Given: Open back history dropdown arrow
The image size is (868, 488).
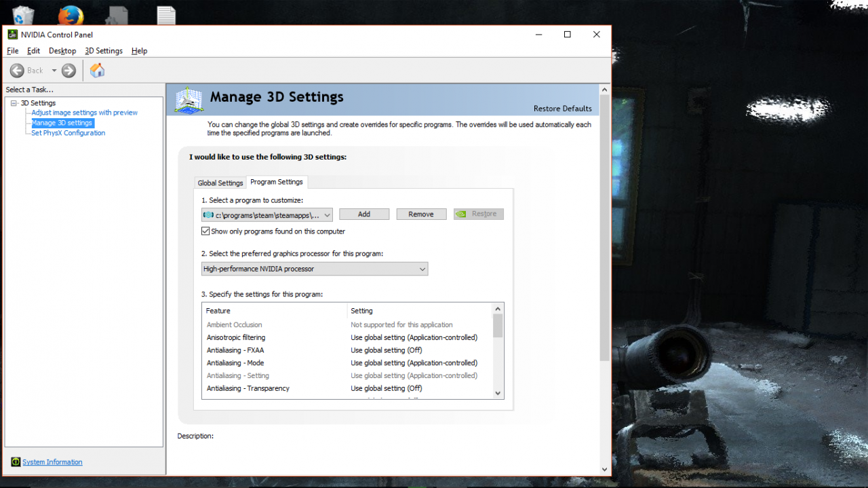Looking at the screenshot, I should point(54,71).
